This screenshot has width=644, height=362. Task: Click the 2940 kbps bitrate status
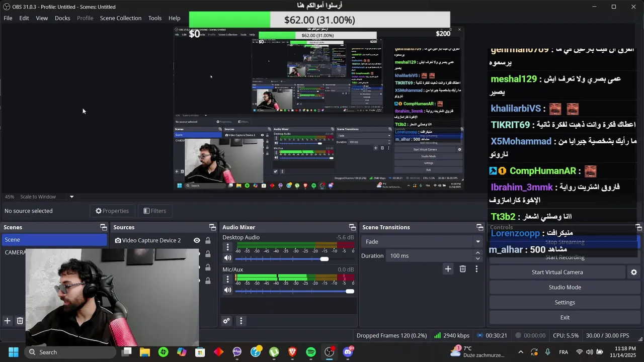[x=451, y=335]
